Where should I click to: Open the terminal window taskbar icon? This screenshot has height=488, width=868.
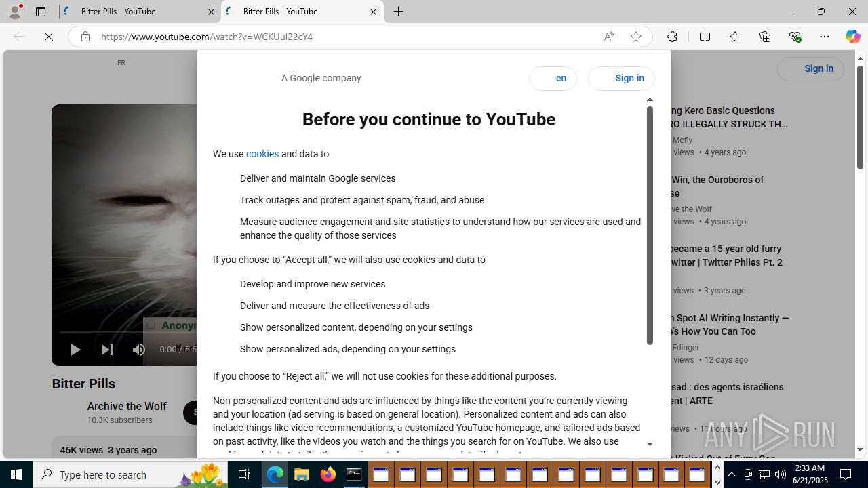pyautogui.click(x=354, y=474)
